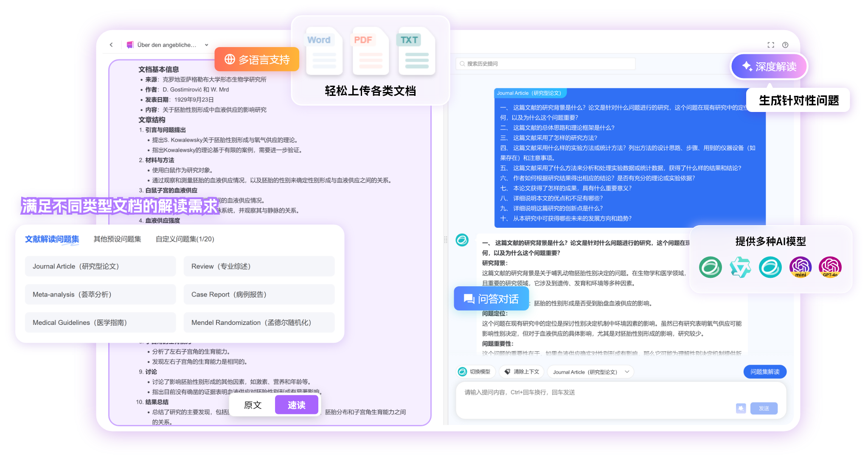Click the sparkle icon next to 发送
Viewport: 868px width, 464px height.
pyautogui.click(x=741, y=408)
